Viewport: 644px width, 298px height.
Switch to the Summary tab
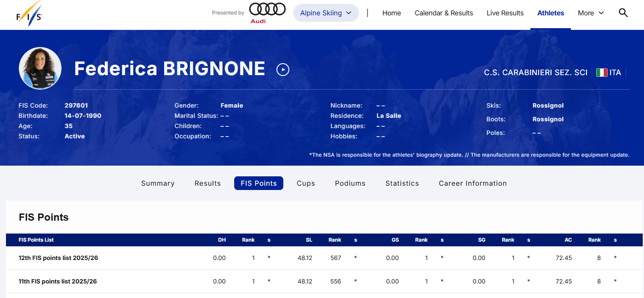[158, 183]
